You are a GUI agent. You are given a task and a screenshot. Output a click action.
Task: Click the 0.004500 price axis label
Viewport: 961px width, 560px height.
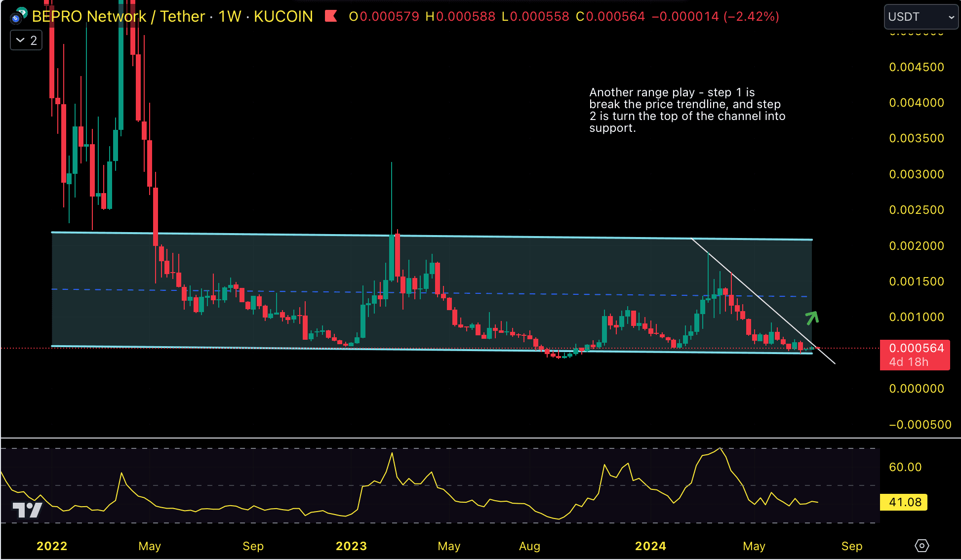point(917,67)
